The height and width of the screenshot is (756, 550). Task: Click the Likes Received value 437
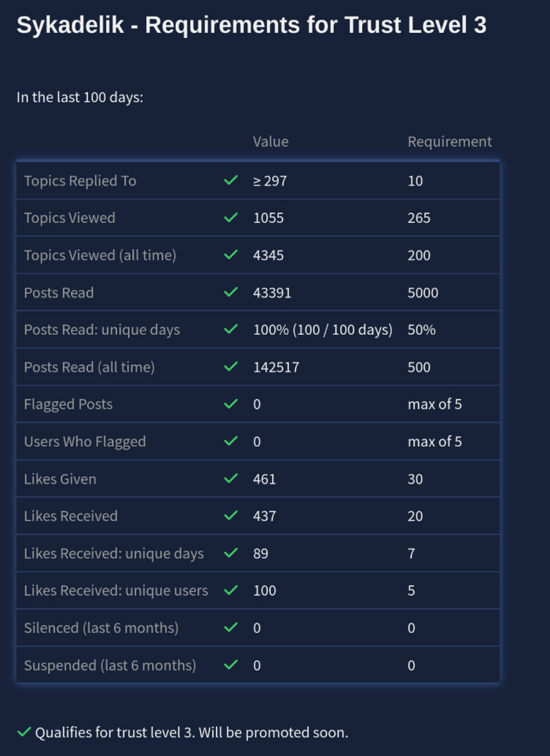[265, 516]
